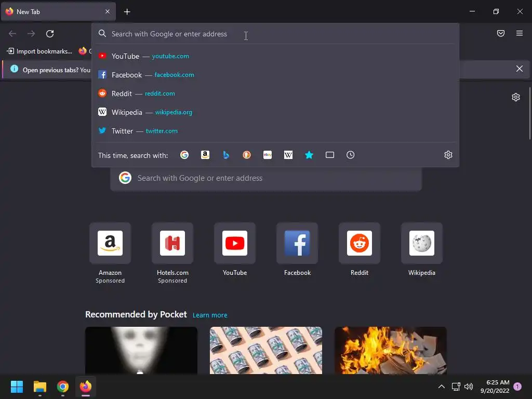The height and width of the screenshot is (399, 532).
Task: Search this time with Wikipedia icon
Action: (288, 155)
